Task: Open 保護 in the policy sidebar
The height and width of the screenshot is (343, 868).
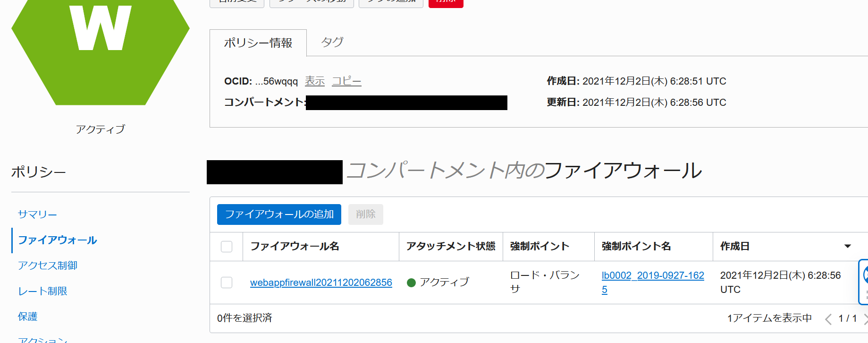Action: [27, 317]
